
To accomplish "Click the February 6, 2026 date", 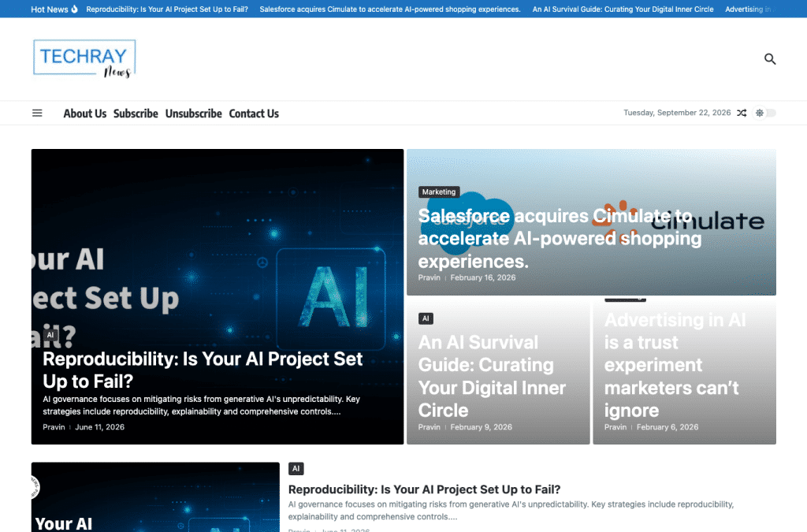I will coord(668,427).
